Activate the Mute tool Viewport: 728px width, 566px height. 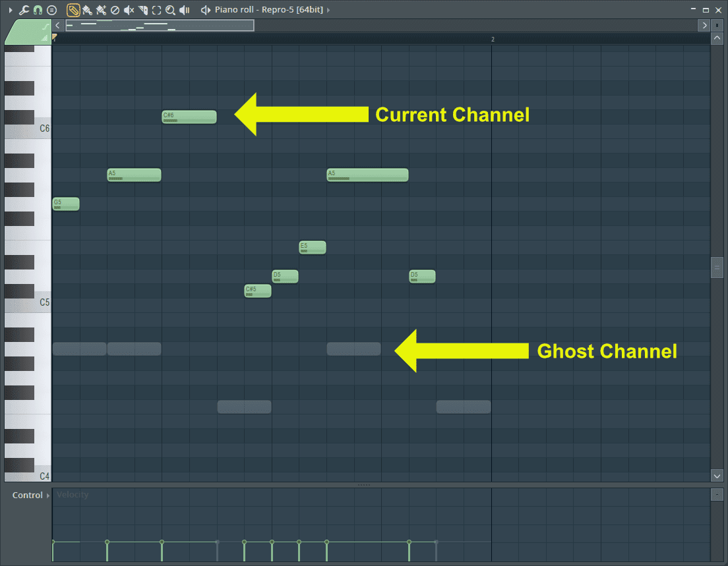pyautogui.click(x=127, y=10)
